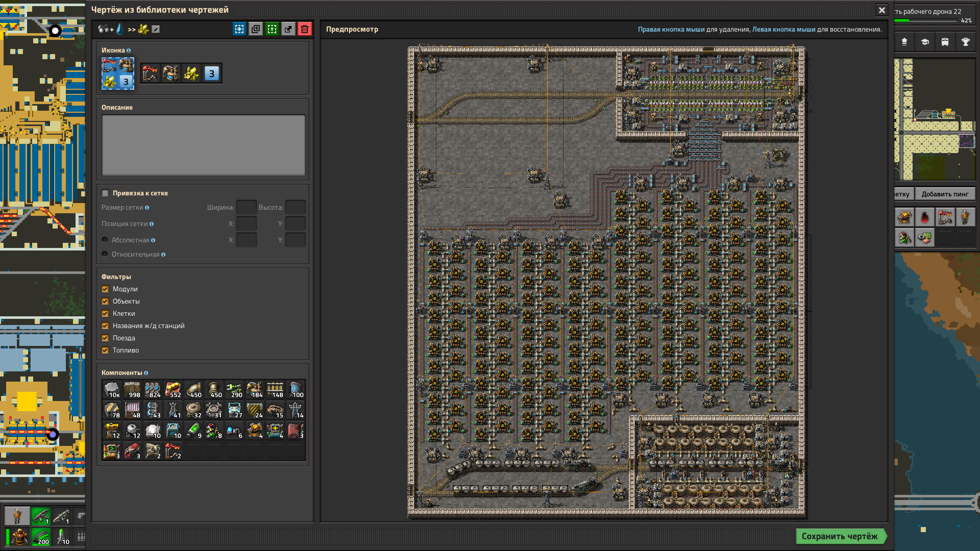Select the third icon slot with yellow crystals
980x551 pixels.
pos(191,73)
